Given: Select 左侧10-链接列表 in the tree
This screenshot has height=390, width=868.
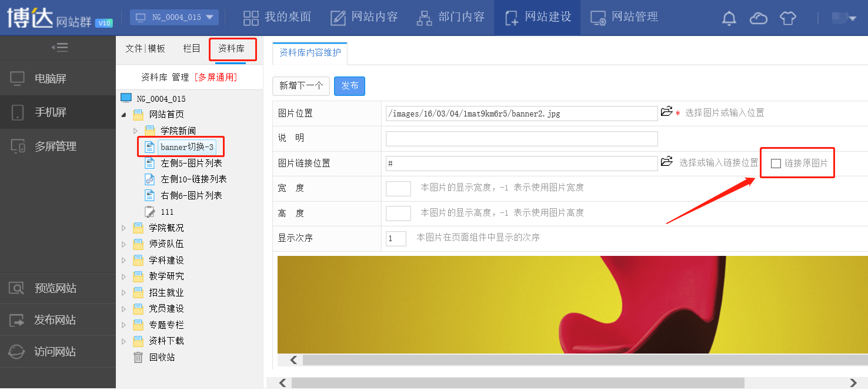Looking at the screenshot, I should pyautogui.click(x=193, y=179).
